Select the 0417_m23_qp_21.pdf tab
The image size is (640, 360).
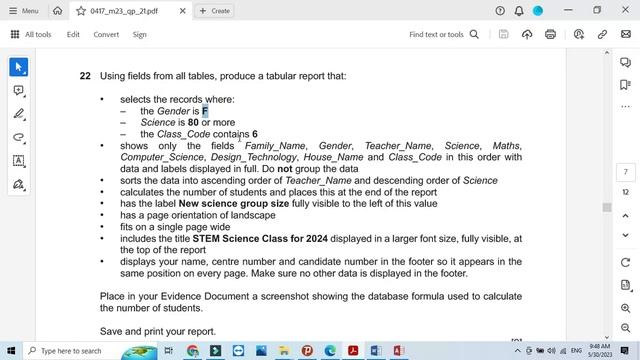point(131,11)
